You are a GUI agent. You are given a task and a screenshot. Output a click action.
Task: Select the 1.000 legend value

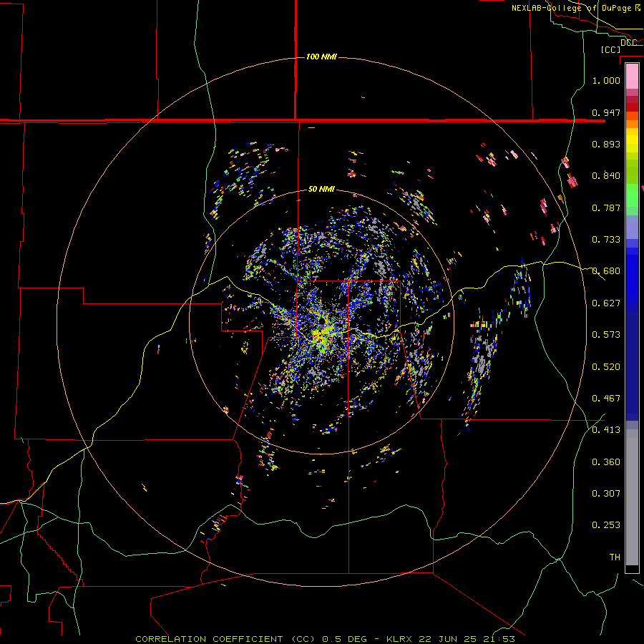(606, 80)
